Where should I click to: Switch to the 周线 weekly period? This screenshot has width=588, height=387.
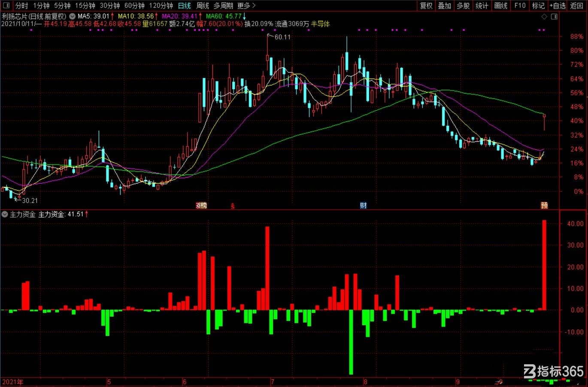(203, 6)
